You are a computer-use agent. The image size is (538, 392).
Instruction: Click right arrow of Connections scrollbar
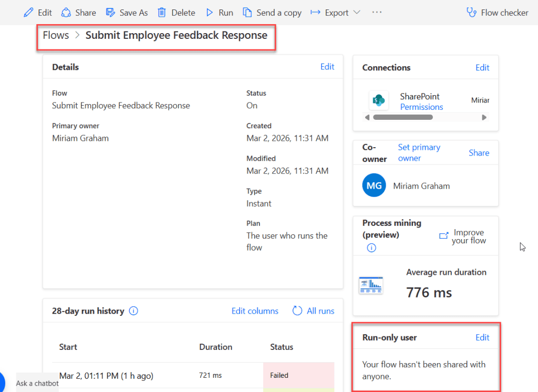pos(484,117)
